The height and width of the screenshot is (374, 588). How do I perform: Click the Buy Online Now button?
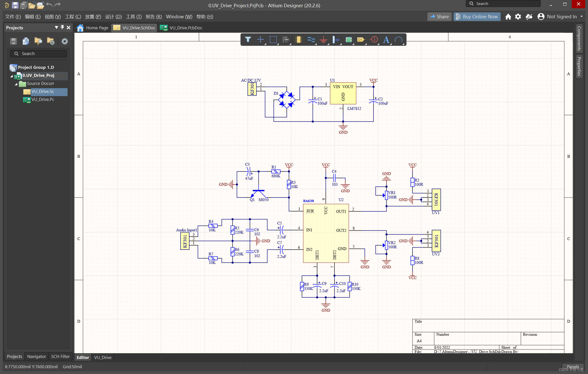477,17
